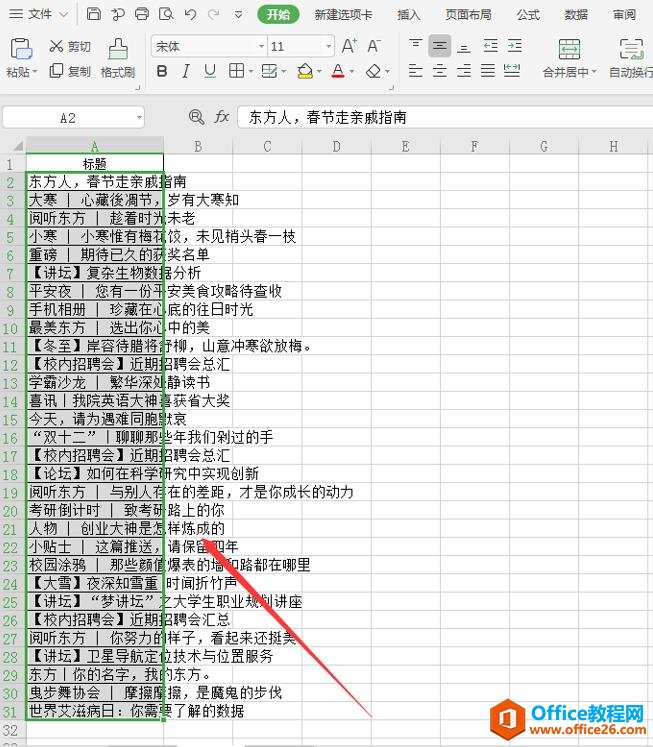Open the 文件 file menu
653x747 pixels.
pyautogui.click(x=38, y=14)
